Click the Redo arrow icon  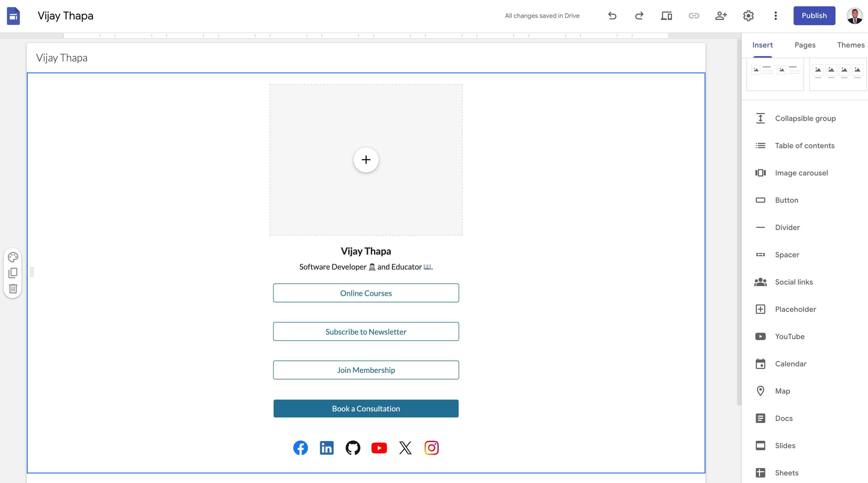[639, 16]
